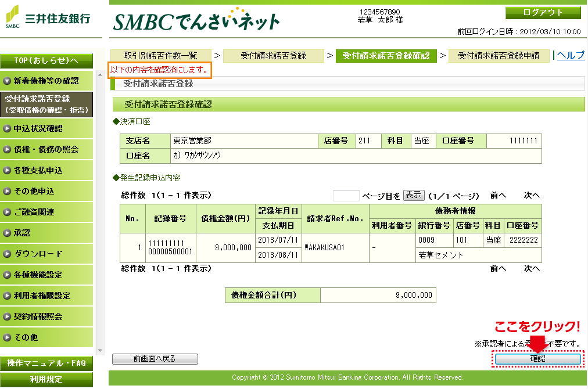Screen dimensions: 588x389
Task: Click upper 前へ pagination link
Action: pyautogui.click(x=498, y=196)
